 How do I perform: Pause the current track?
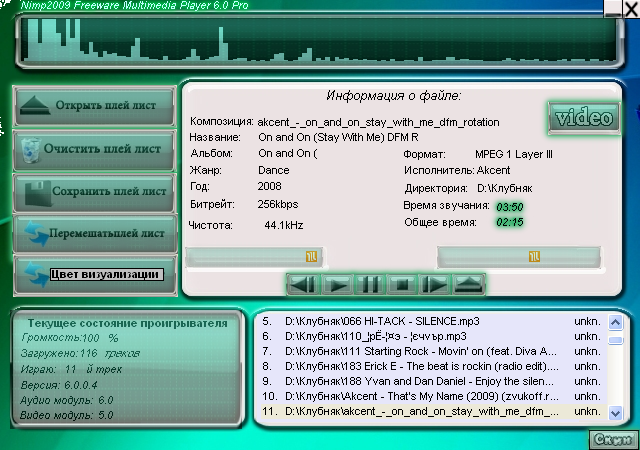tap(370, 284)
